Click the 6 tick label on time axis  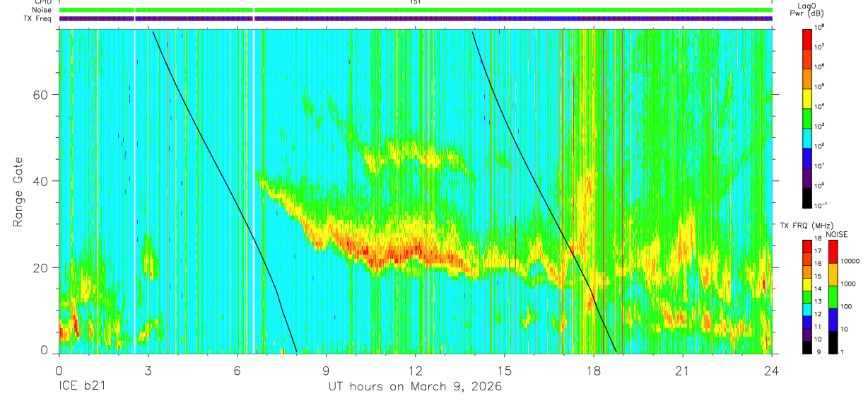tap(237, 371)
